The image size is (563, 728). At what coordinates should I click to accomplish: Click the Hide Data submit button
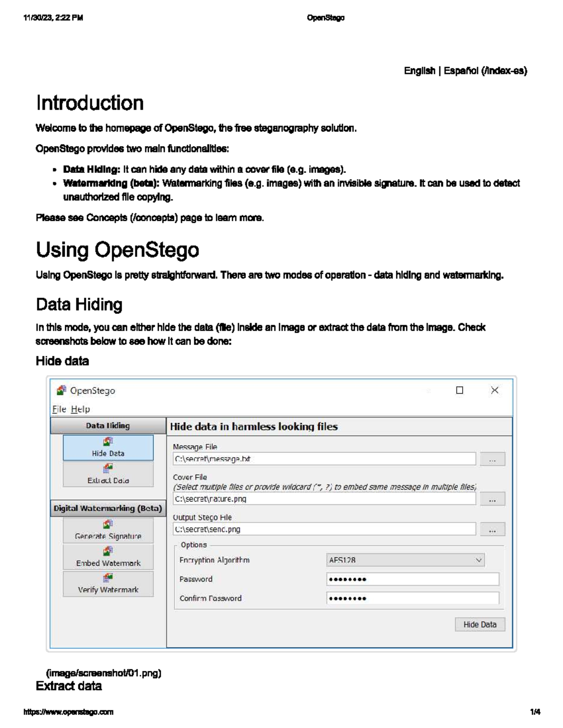tap(480, 624)
